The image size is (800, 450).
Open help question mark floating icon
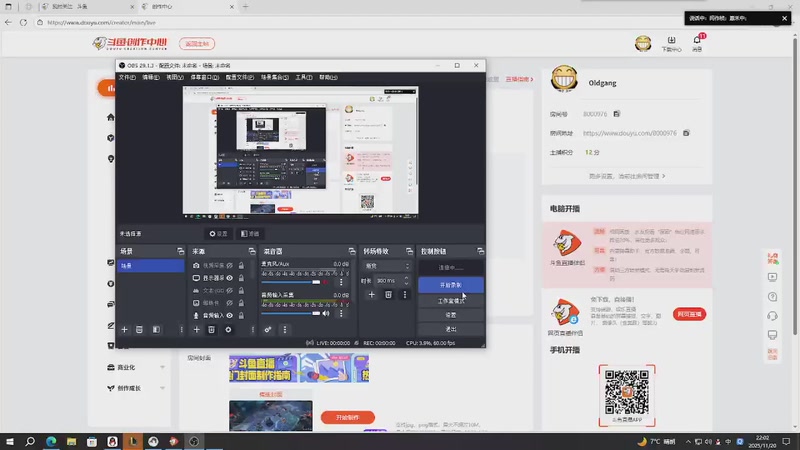pos(772,296)
